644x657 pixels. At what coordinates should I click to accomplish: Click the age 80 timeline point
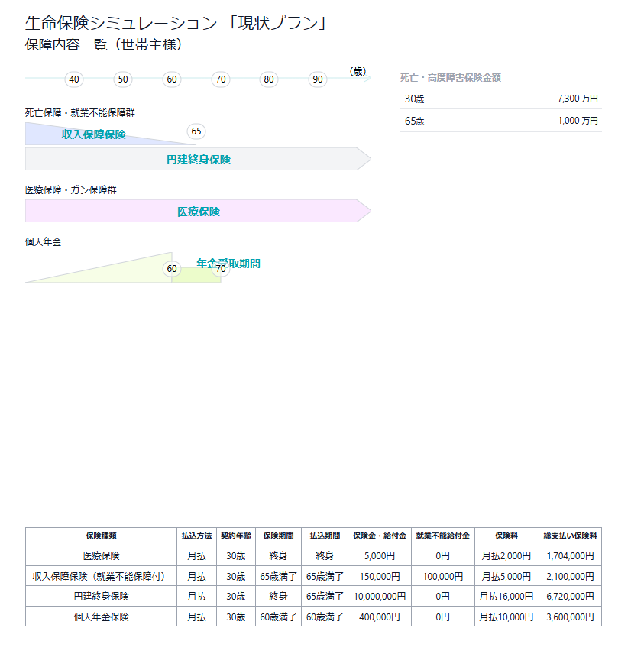click(x=269, y=79)
